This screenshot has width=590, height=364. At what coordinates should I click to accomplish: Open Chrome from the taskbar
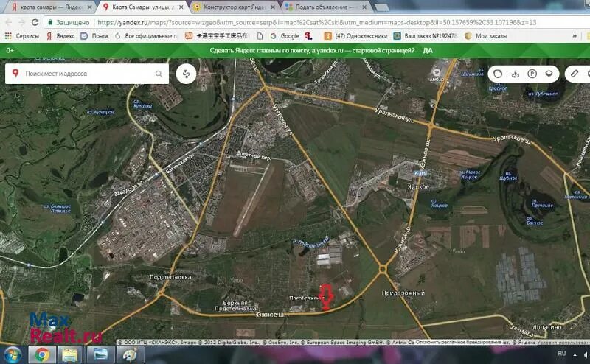point(42,355)
